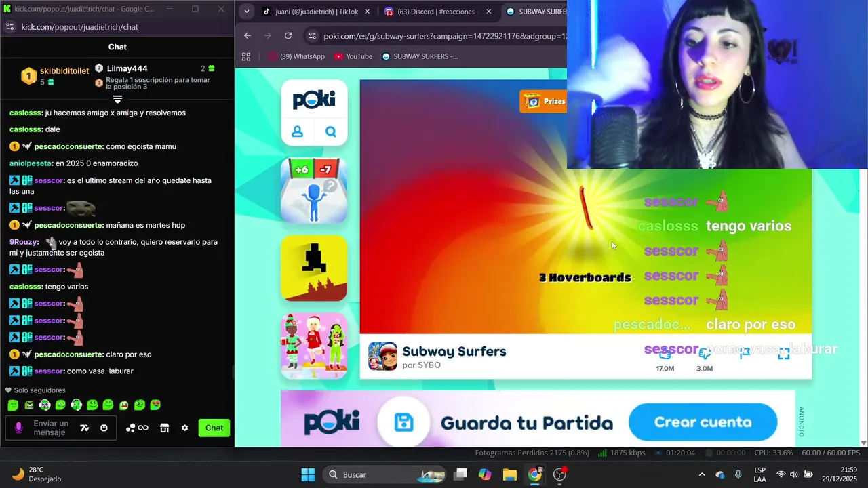868x488 pixels.
Task: Open the YouTube bookmark
Action: pyautogui.click(x=353, y=56)
